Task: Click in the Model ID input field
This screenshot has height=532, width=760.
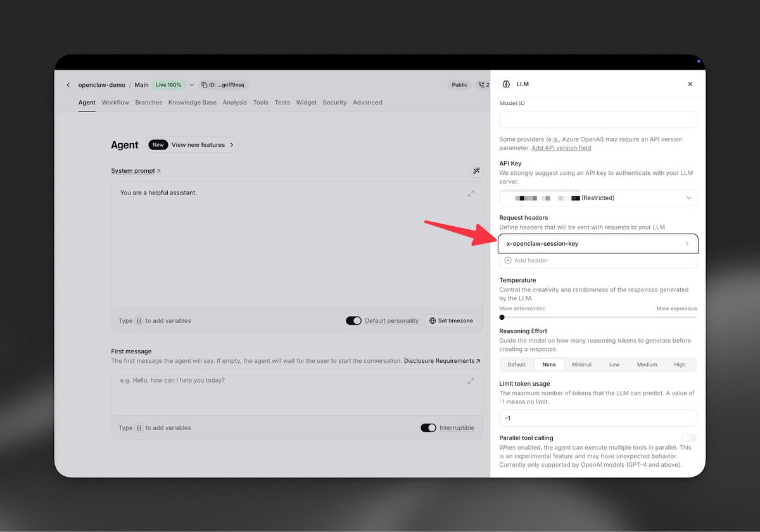Action: point(598,120)
